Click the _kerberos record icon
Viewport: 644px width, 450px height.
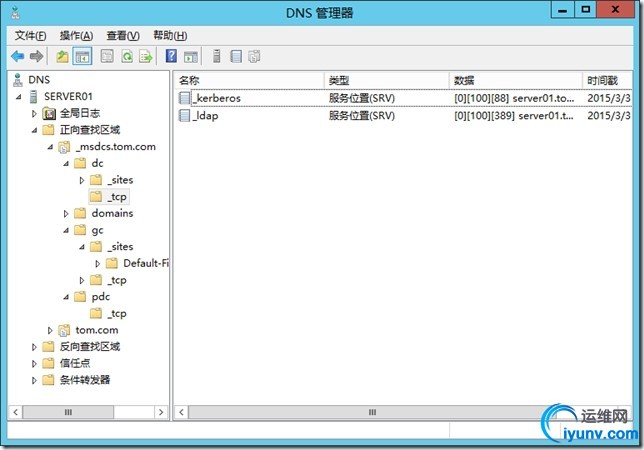click(x=185, y=98)
